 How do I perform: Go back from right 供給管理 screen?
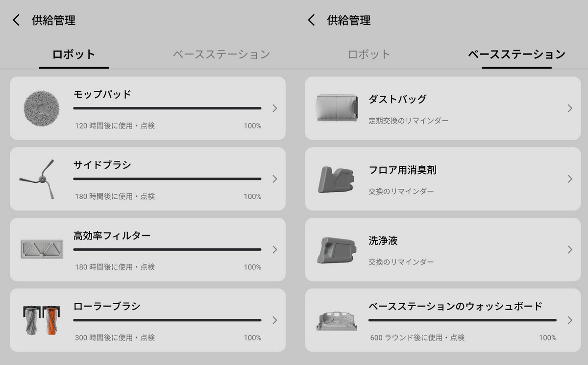tap(312, 20)
